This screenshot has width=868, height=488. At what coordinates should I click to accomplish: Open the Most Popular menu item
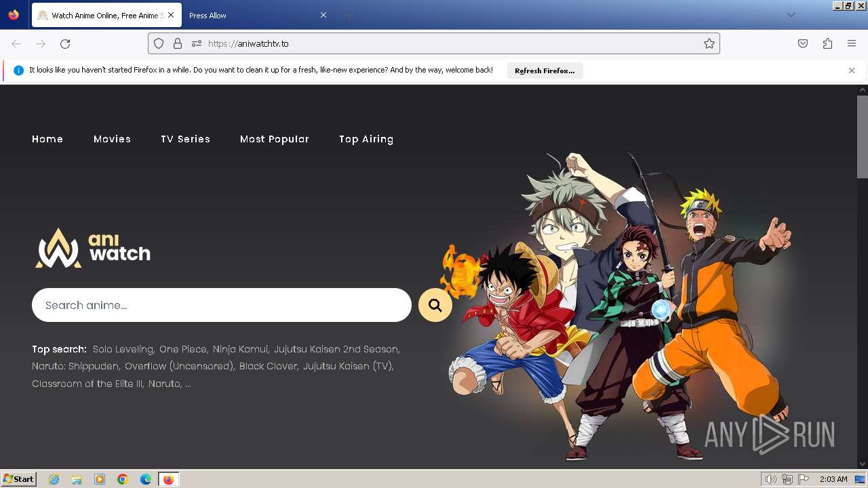point(275,139)
